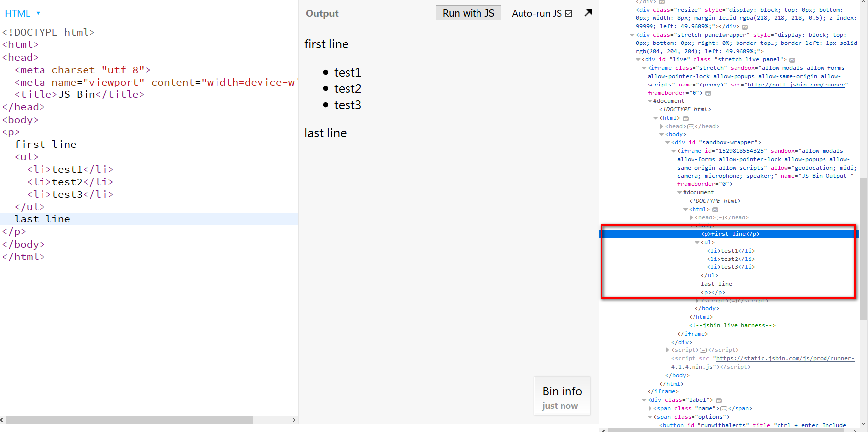Collapse the ul node in DevTools tree
This screenshot has width=868, height=432.
(697, 242)
